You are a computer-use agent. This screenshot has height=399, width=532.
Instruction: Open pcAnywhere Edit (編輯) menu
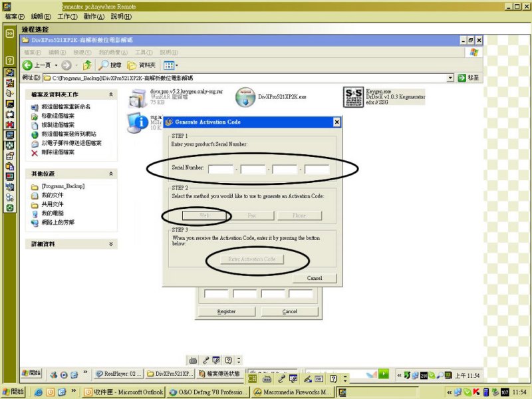pos(41,17)
